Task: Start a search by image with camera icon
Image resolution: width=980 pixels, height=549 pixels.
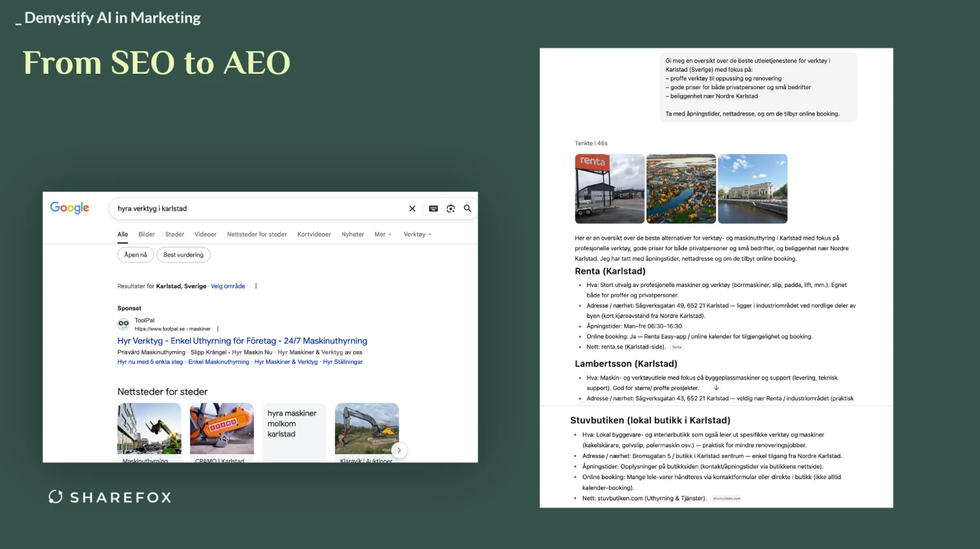Action: [x=451, y=209]
